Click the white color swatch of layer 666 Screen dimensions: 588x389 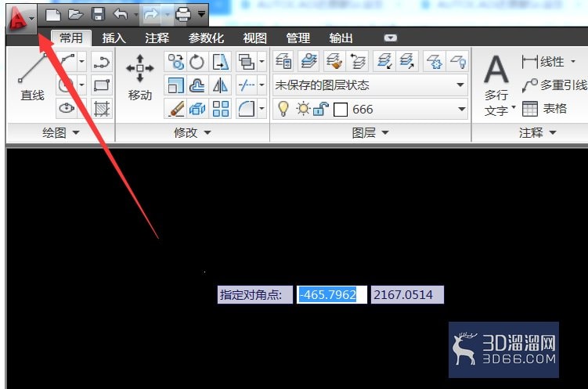pos(341,110)
